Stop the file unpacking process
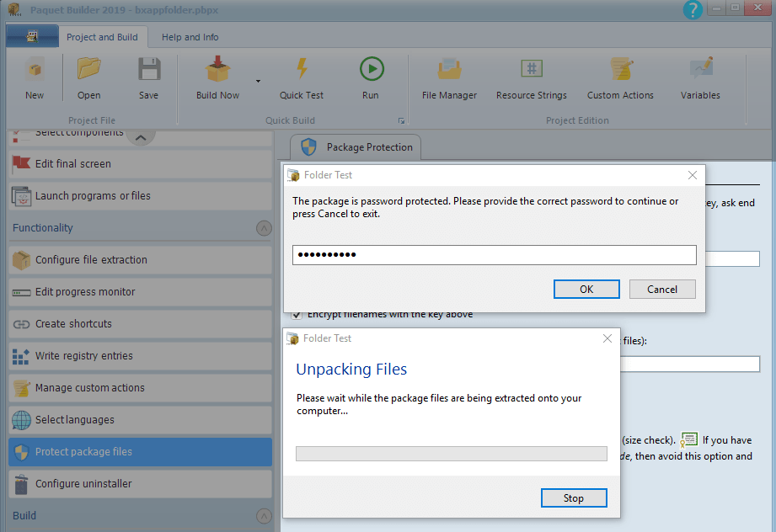This screenshot has width=776, height=532. [573, 497]
